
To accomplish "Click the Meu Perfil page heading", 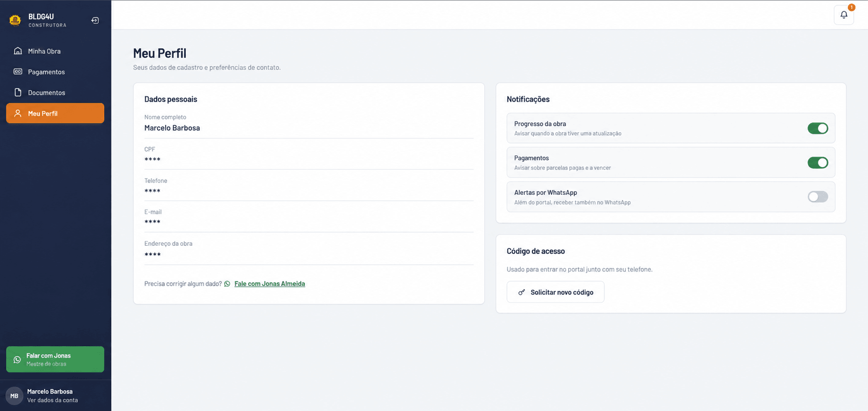I will (160, 53).
